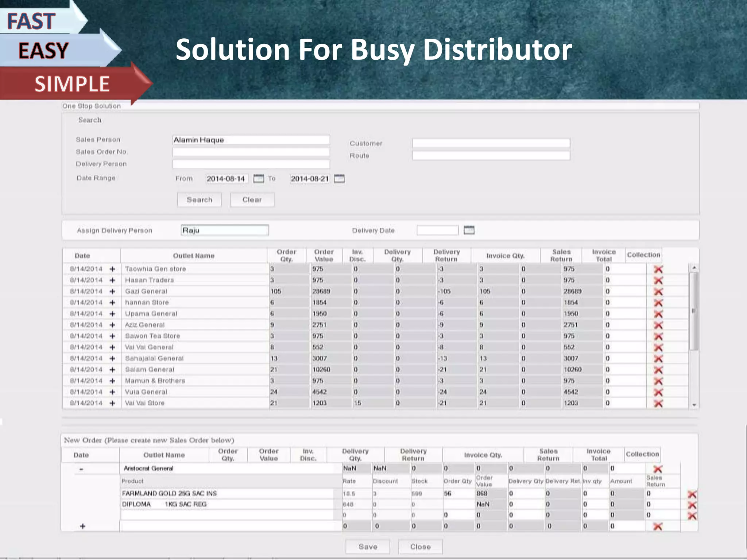This screenshot has width=747, height=560.
Task: Select the Aristocrat General outlet name
Action: pyautogui.click(x=148, y=468)
